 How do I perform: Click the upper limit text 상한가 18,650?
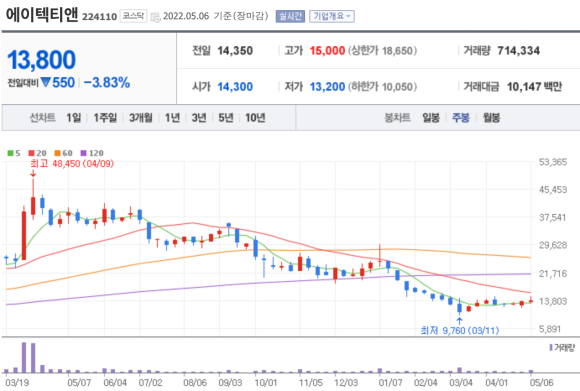click(x=382, y=51)
